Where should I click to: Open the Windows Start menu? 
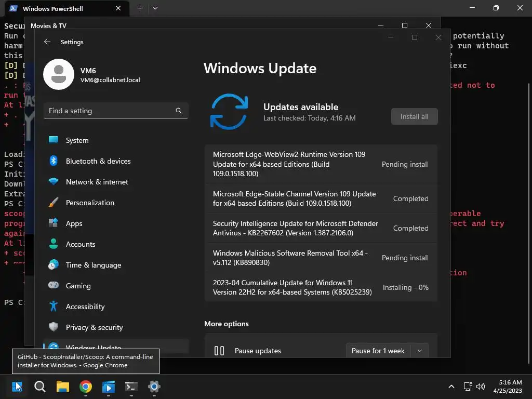[17, 387]
